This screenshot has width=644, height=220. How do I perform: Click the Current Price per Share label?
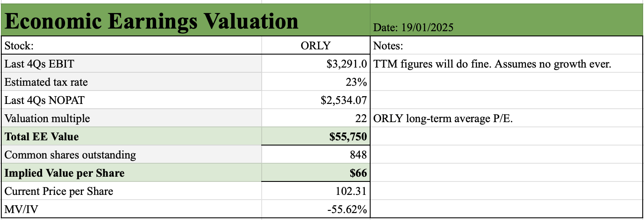[x=59, y=191]
